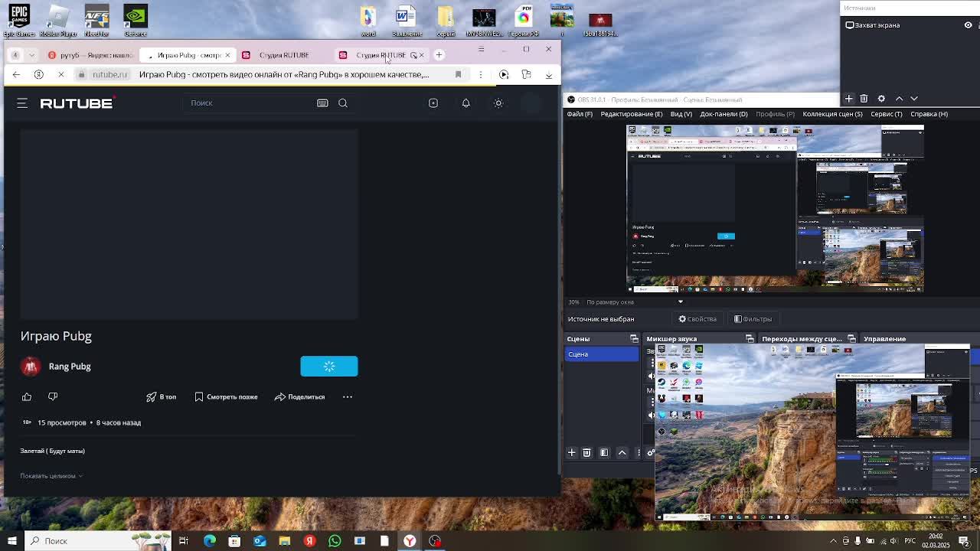Click the video player area
This screenshot has height=551, width=980.
[x=189, y=224]
